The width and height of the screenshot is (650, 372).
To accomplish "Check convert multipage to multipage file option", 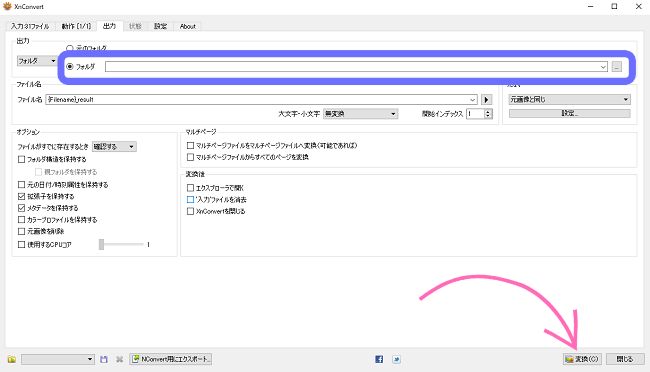I will [190, 146].
